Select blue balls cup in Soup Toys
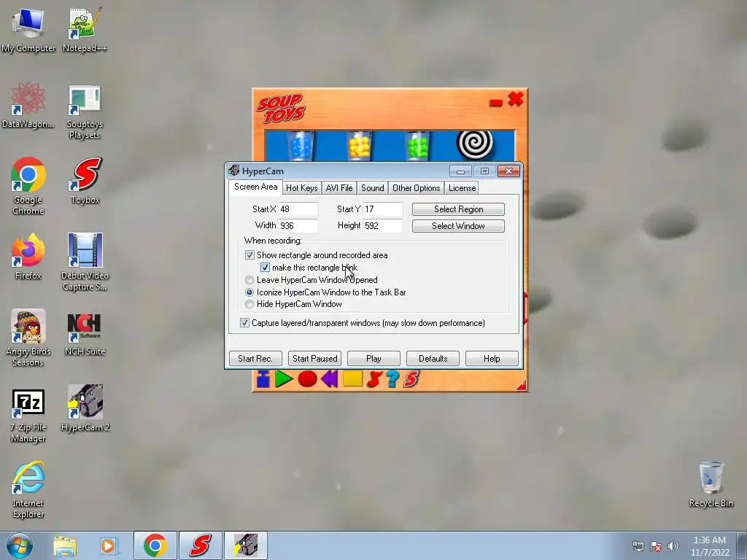The image size is (747, 560). tap(301, 146)
